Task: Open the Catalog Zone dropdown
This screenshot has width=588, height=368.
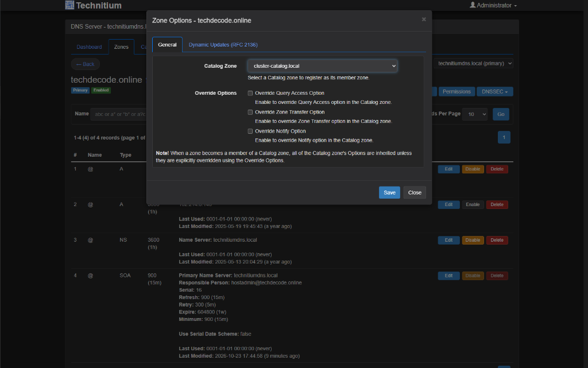Action: point(322,66)
